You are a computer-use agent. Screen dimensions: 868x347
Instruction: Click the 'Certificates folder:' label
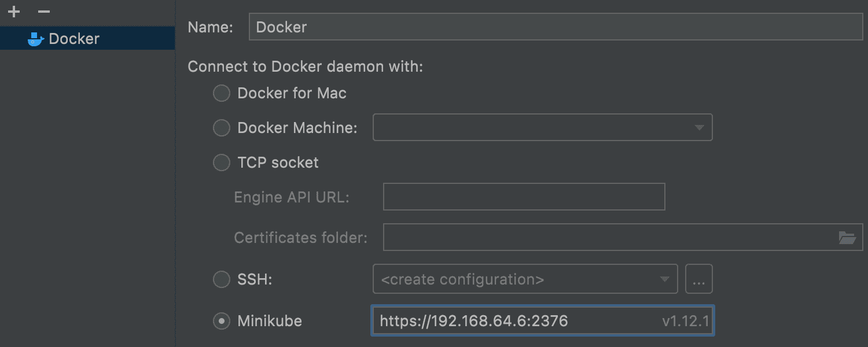(301, 238)
